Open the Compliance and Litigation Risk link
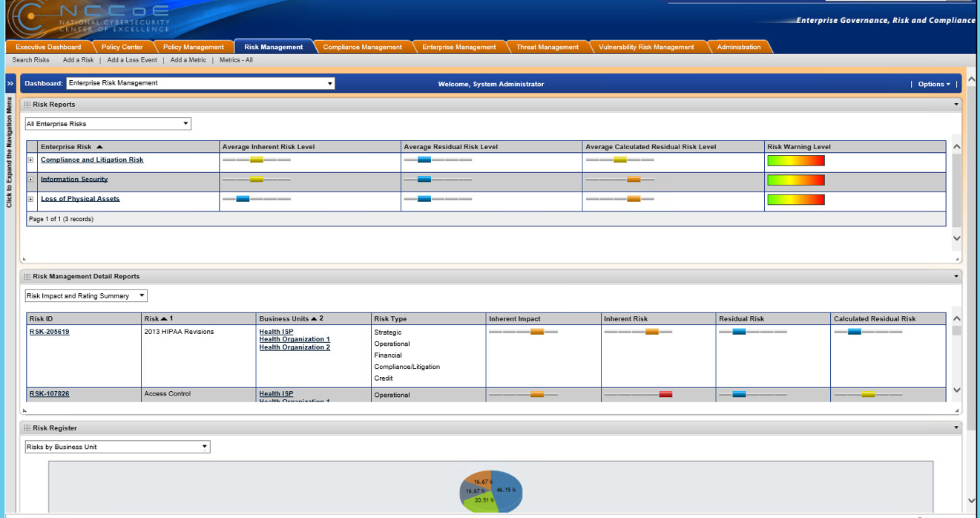The image size is (980, 518). [92, 160]
